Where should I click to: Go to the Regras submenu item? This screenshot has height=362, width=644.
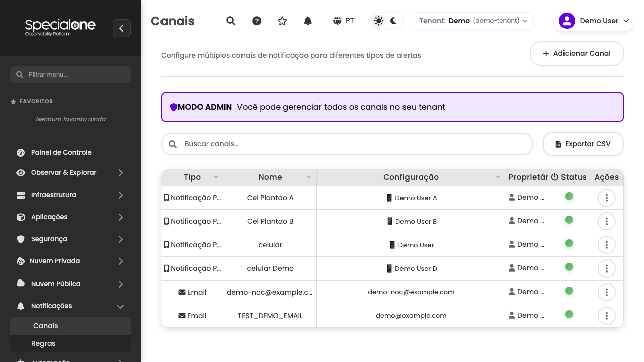[70, 343]
